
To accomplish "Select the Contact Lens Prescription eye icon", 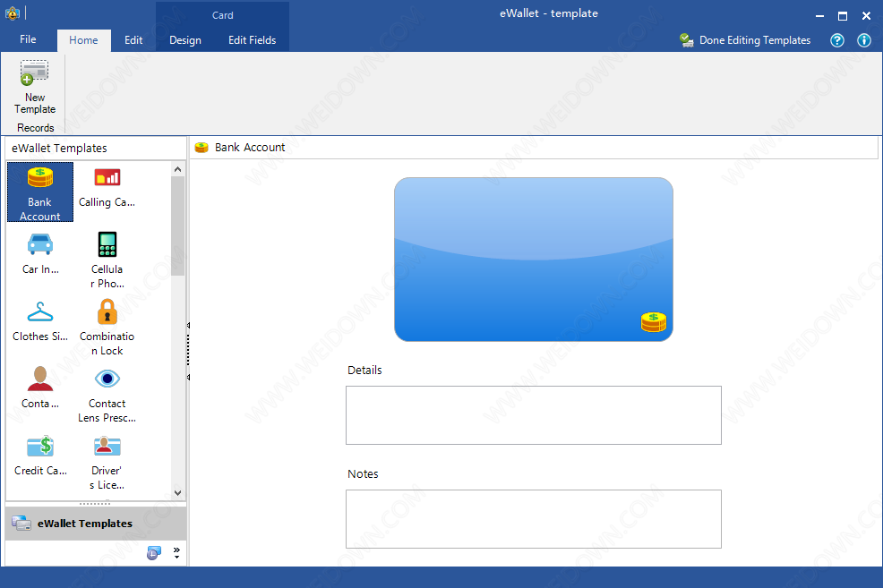I will click(x=107, y=378).
